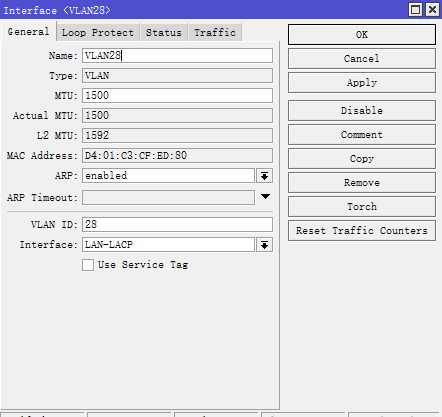Enable the Use Service Tag checkbox

coord(88,265)
